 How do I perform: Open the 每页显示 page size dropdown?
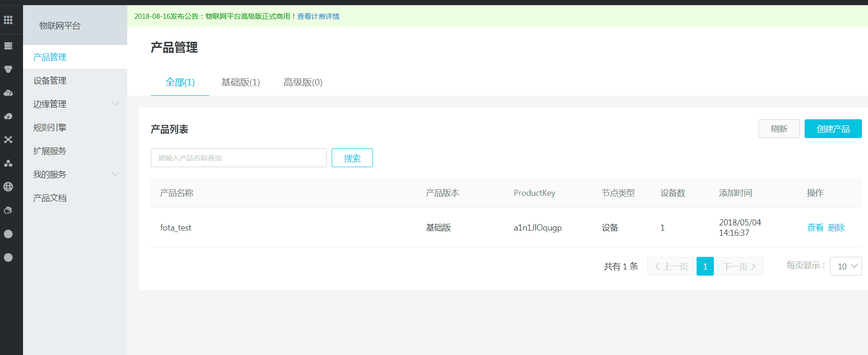(845, 266)
